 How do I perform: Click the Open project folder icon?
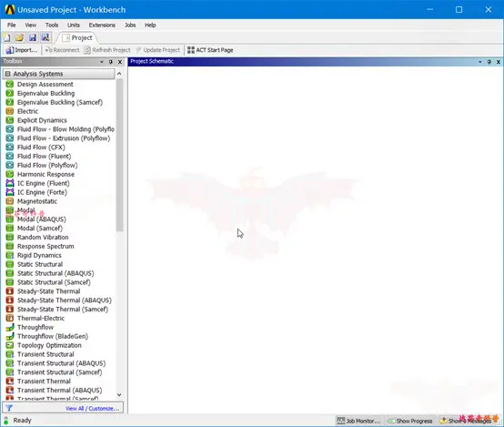(x=20, y=37)
